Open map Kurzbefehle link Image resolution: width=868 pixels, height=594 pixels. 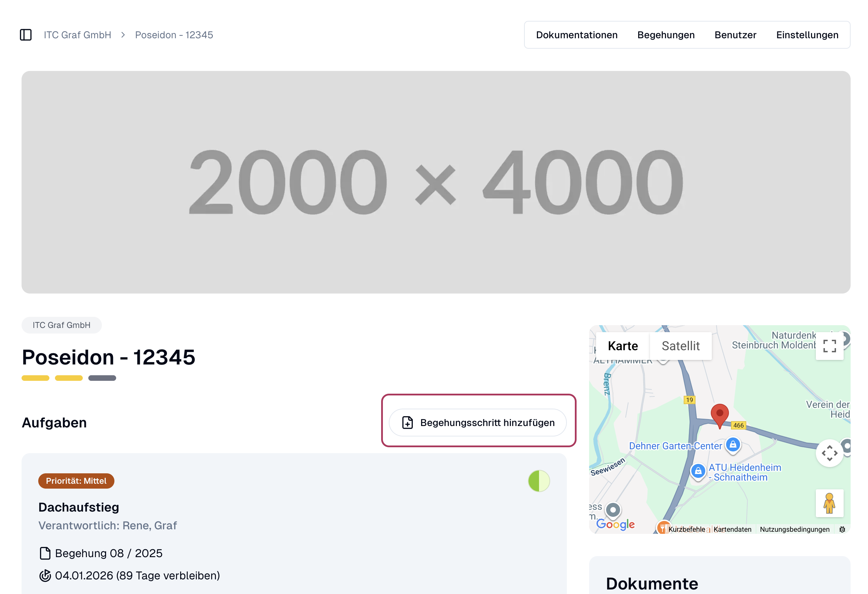686,529
